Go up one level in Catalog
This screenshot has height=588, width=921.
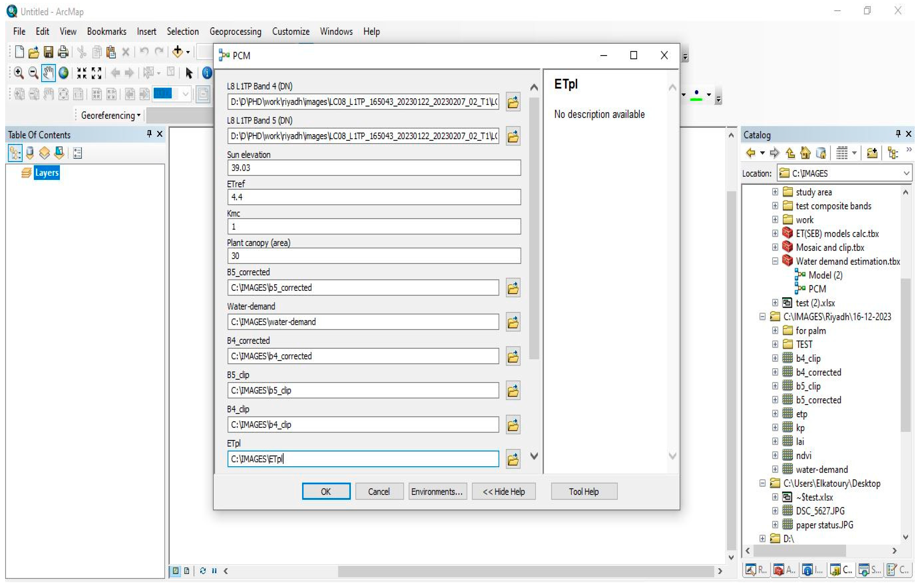point(790,153)
